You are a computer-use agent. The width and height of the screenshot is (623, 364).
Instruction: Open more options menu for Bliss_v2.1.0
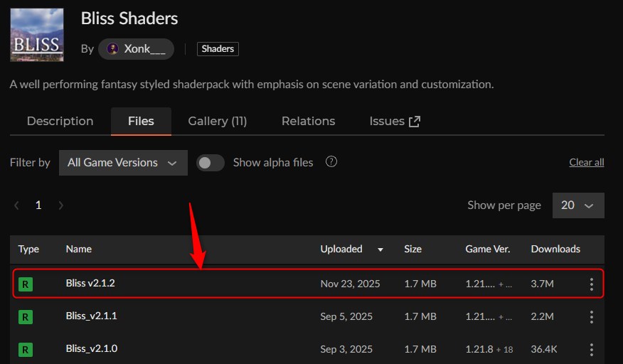point(592,349)
